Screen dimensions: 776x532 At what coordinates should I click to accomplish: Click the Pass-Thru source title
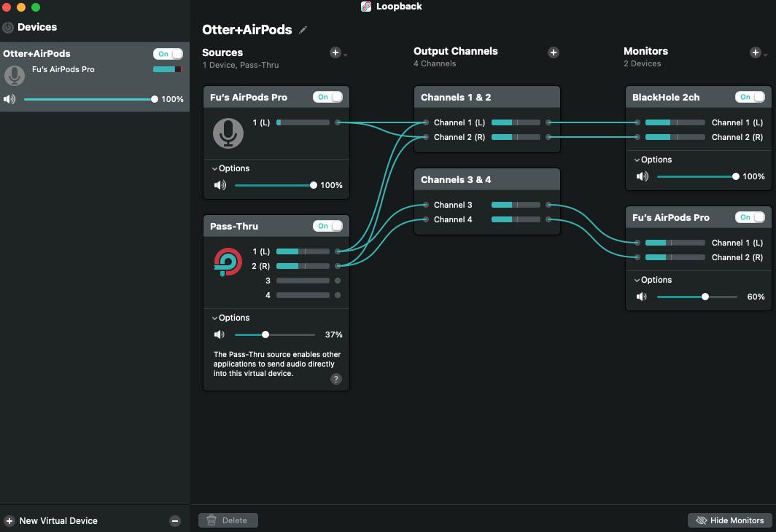(x=234, y=227)
